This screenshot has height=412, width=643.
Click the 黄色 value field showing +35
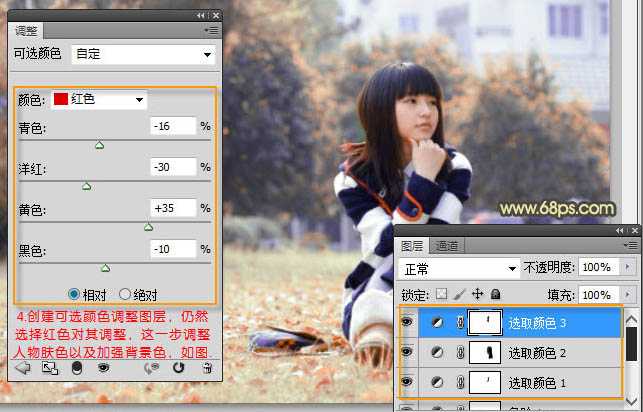pos(173,208)
